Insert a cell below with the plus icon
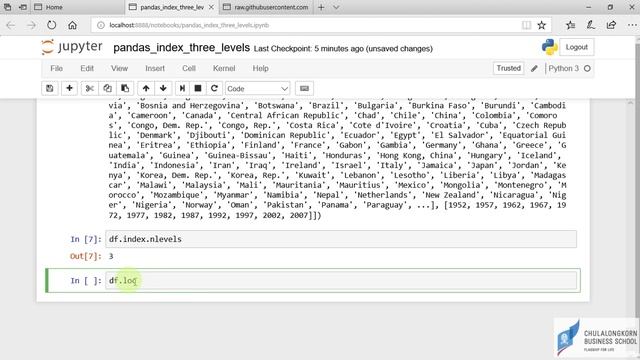 point(69,89)
